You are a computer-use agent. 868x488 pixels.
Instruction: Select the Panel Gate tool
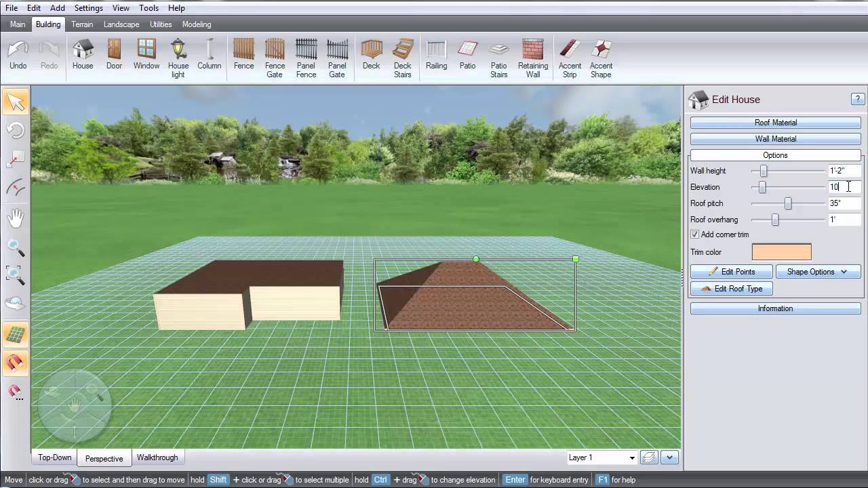(337, 58)
